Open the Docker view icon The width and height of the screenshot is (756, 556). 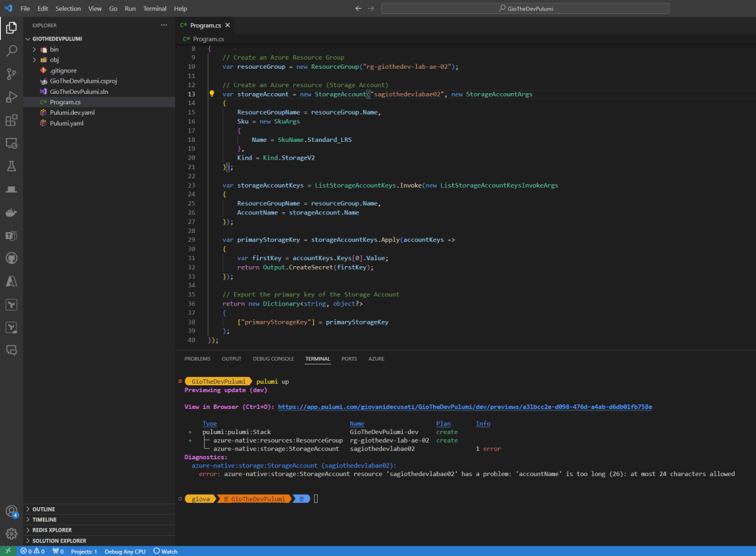pyautogui.click(x=12, y=212)
